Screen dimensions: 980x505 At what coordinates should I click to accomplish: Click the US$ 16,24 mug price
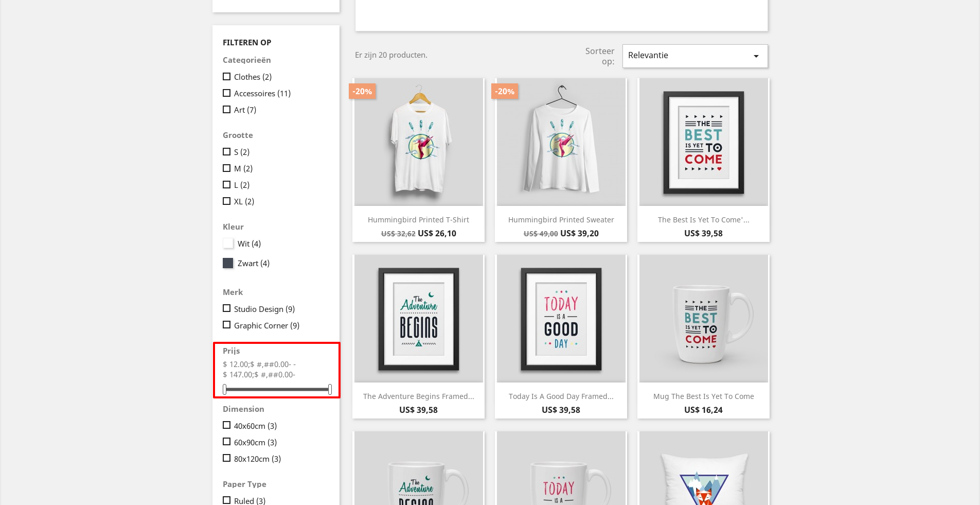pos(703,410)
